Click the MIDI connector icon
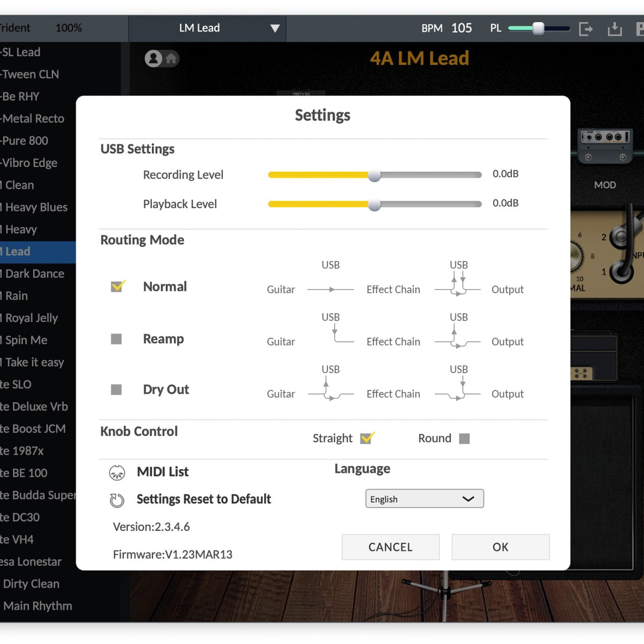This screenshot has width=644, height=644. pos(117,472)
